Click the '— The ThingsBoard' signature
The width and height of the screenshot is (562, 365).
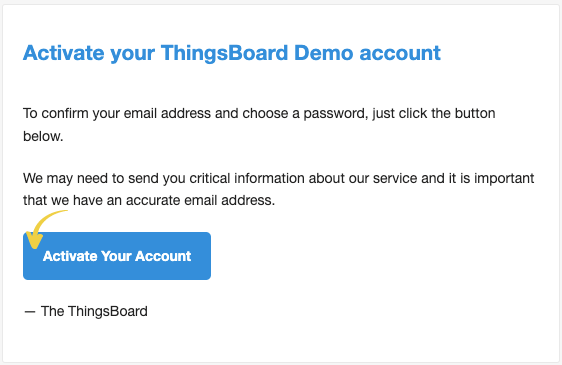coord(86,311)
